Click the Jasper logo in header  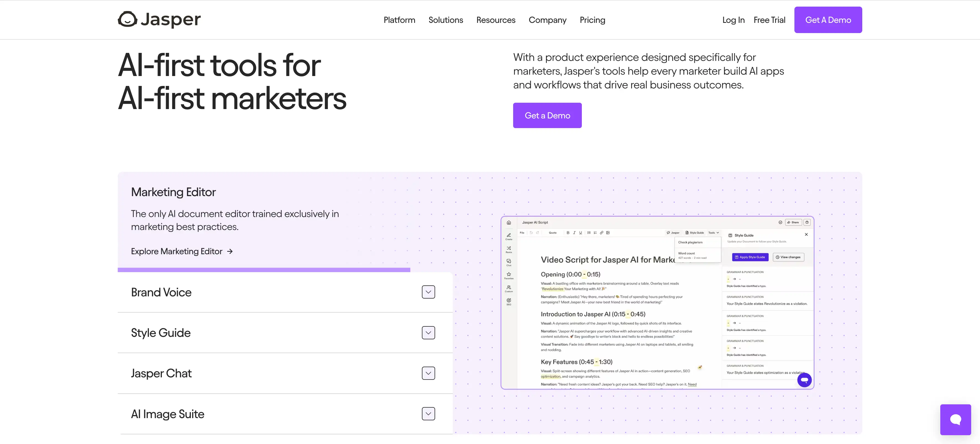click(159, 19)
